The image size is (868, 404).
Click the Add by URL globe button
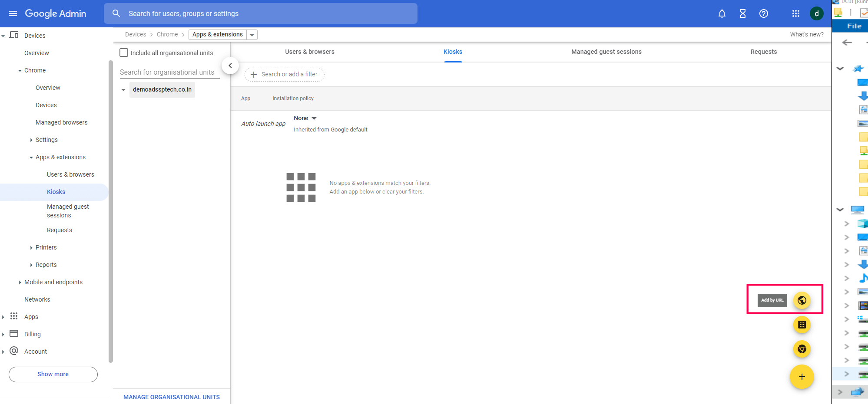click(802, 300)
